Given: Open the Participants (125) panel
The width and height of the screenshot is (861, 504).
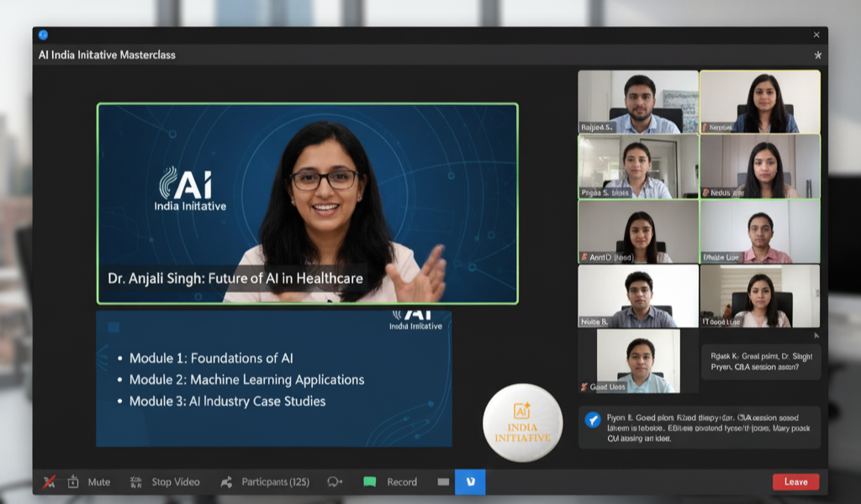Looking at the screenshot, I should [275, 481].
